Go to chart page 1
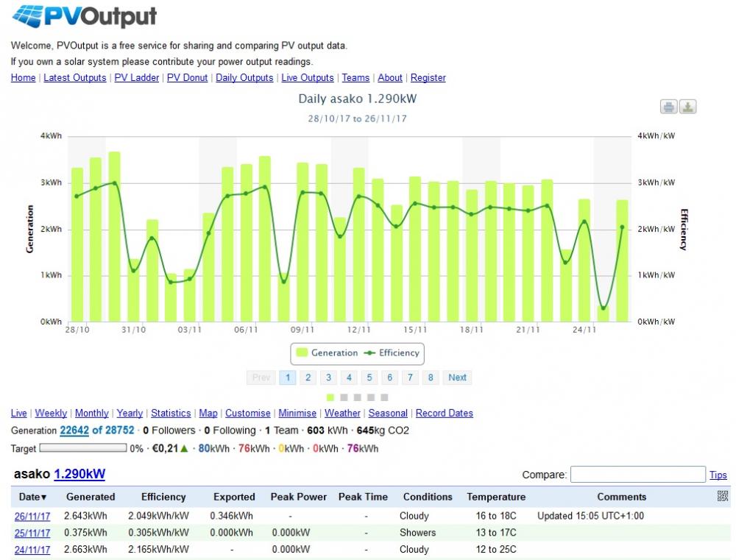The image size is (736, 560). (288, 378)
